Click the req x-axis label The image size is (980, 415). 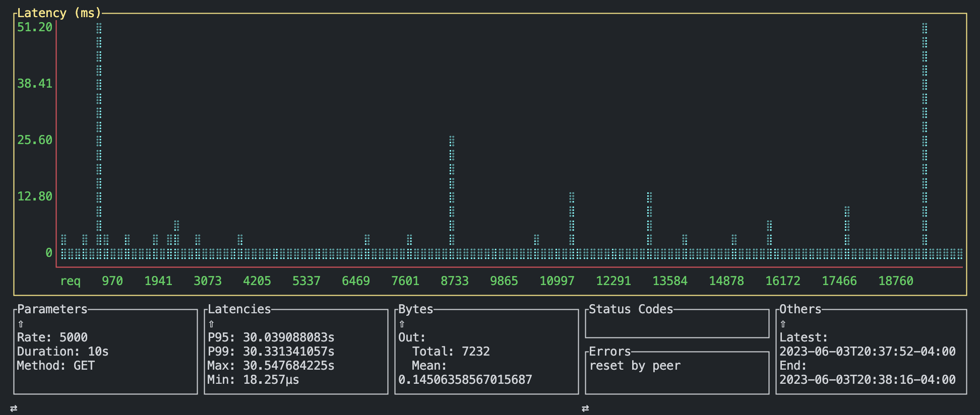[71, 281]
